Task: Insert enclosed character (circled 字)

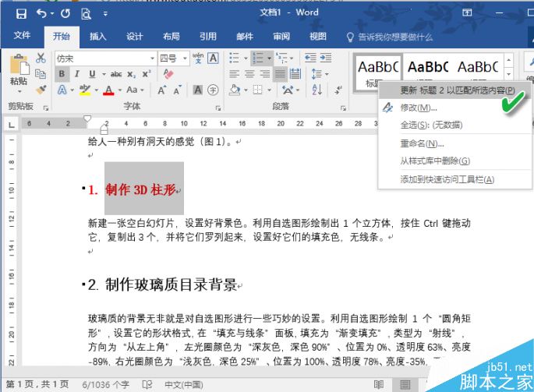Action: pos(213,90)
